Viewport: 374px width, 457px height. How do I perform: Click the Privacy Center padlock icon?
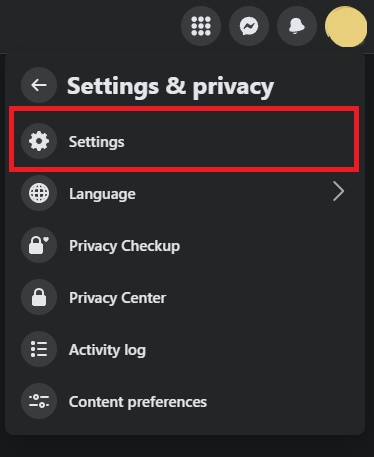tap(39, 297)
